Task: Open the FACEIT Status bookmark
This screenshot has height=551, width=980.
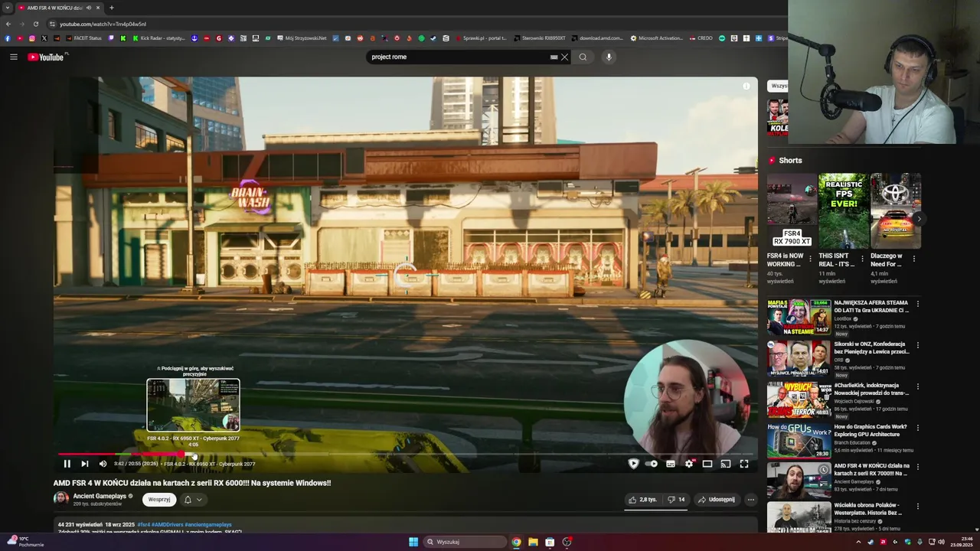Action: (83, 37)
